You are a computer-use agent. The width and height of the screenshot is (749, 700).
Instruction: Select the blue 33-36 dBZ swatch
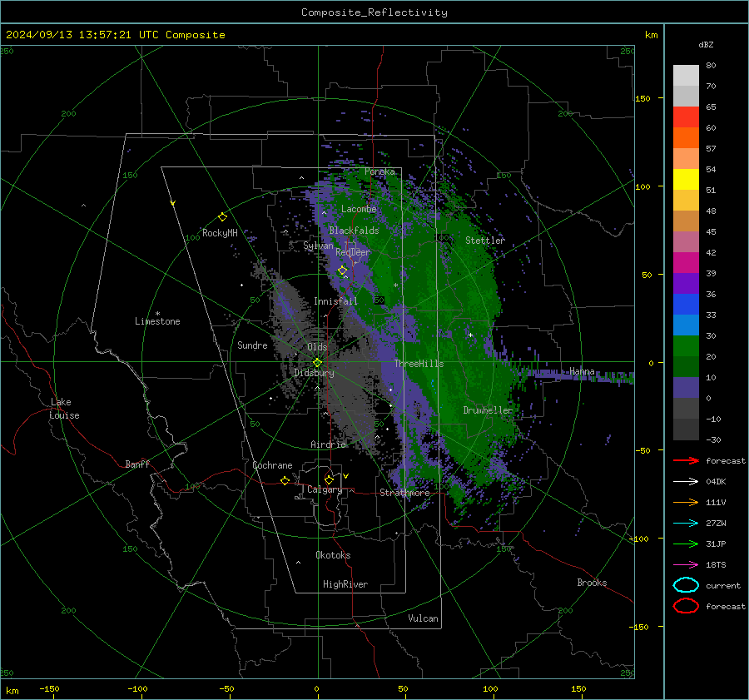[686, 305]
